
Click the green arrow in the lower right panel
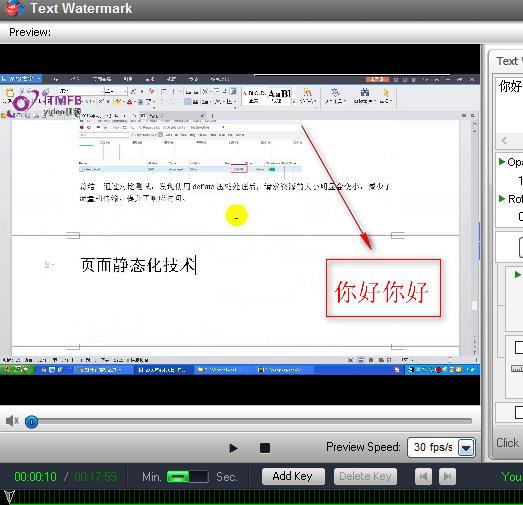(x=518, y=275)
